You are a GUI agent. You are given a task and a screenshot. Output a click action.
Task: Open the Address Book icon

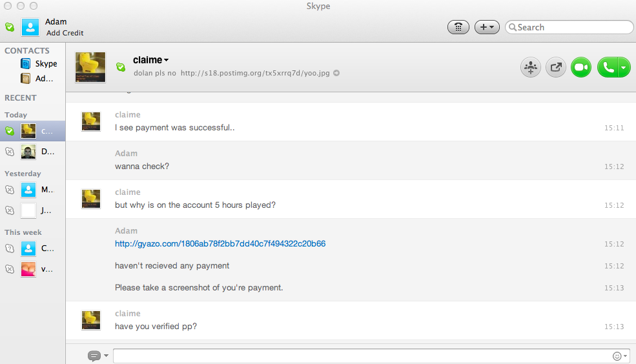coord(25,78)
